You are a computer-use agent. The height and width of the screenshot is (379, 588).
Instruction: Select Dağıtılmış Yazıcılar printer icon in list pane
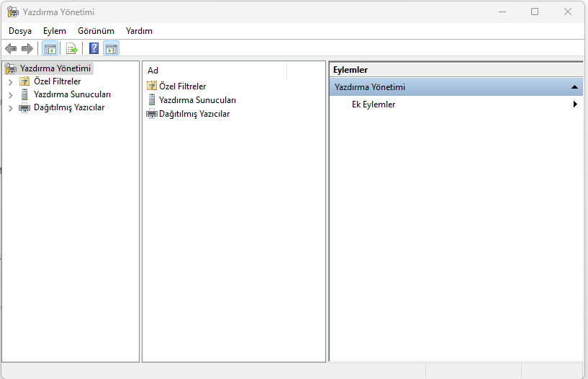click(x=151, y=114)
